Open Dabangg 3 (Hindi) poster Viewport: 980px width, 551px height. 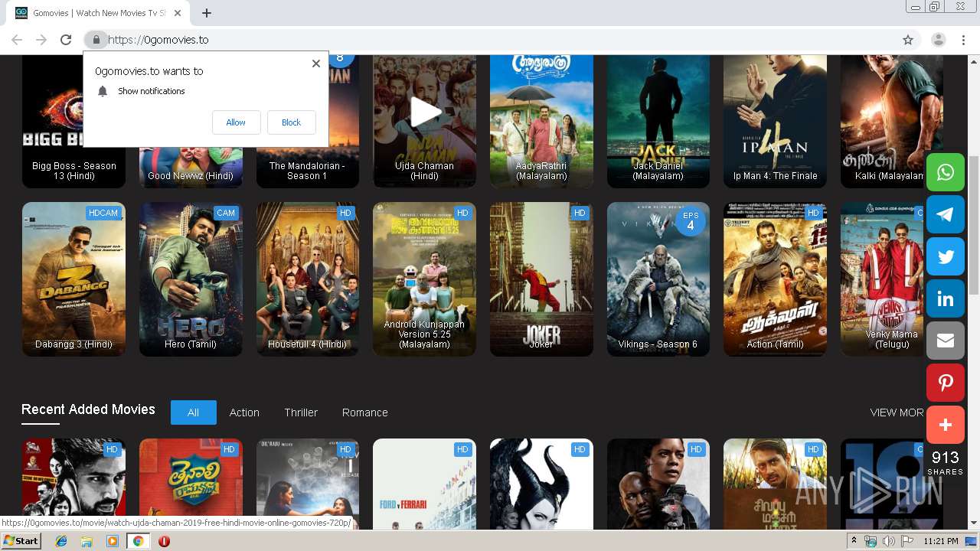pyautogui.click(x=73, y=279)
